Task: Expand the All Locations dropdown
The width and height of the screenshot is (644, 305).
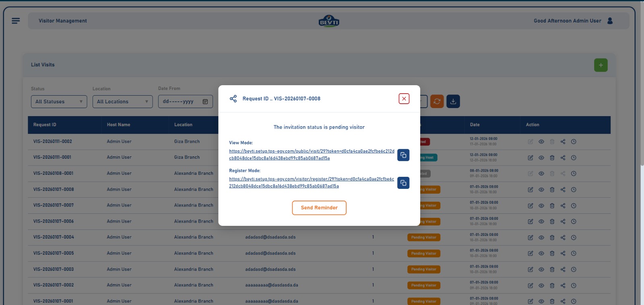Action: 122,102
